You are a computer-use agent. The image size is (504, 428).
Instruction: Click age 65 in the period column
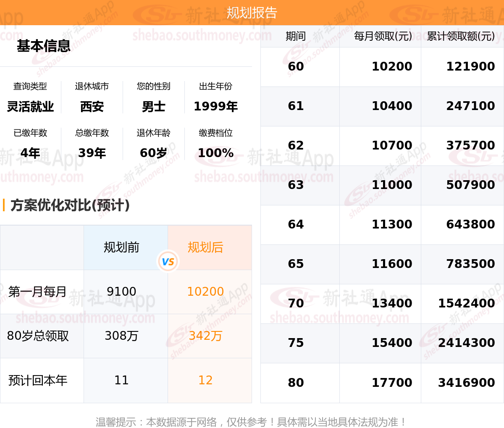[x=296, y=264]
